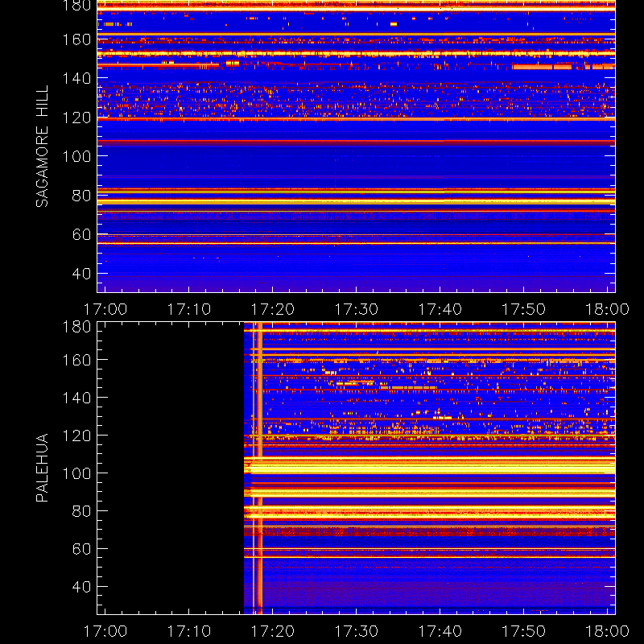Select the 100 tick label on Sagamore Hill plot

[76, 156]
